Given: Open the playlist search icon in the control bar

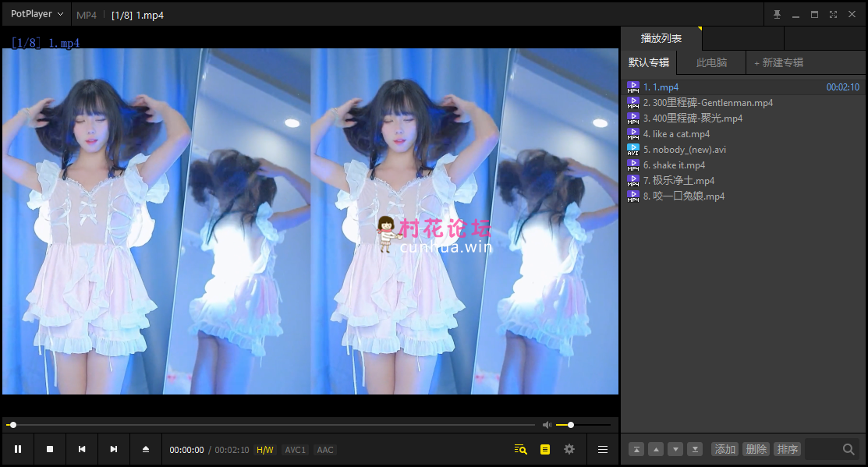Looking at the screenshot, I should coord(520,449).
